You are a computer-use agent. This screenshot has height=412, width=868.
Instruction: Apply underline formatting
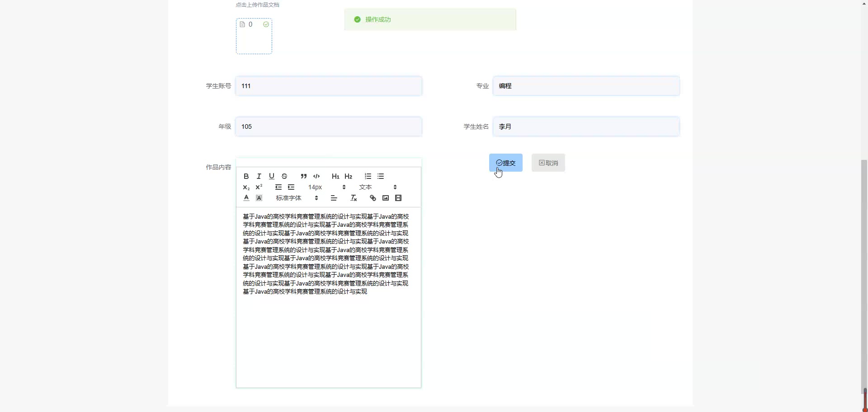click(x=272, y=176)
